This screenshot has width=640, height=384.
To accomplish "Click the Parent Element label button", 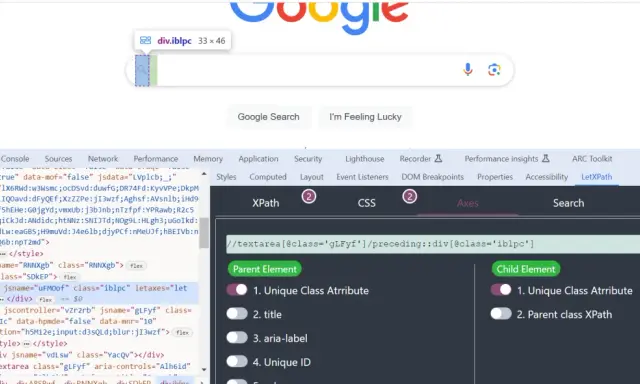I will tap(265, 269).
